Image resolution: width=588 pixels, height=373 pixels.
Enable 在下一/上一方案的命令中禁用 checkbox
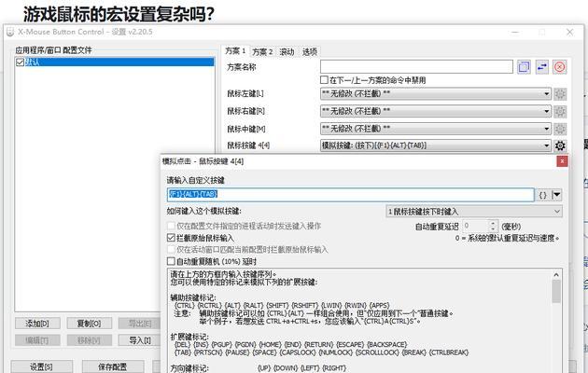325,80
